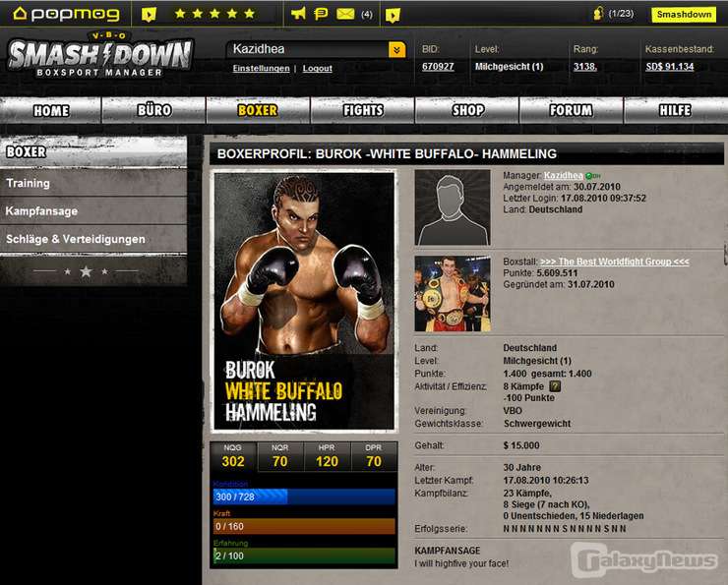This screenshot has width=728, height=585.
Task: Click the Schwergewicht weight class text
Action: pos(537,424)
